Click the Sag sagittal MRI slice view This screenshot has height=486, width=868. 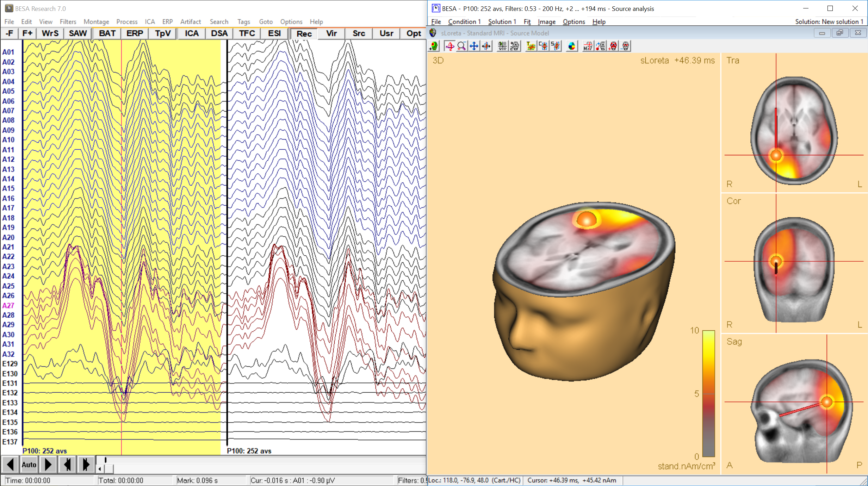(x=794, y=404)
